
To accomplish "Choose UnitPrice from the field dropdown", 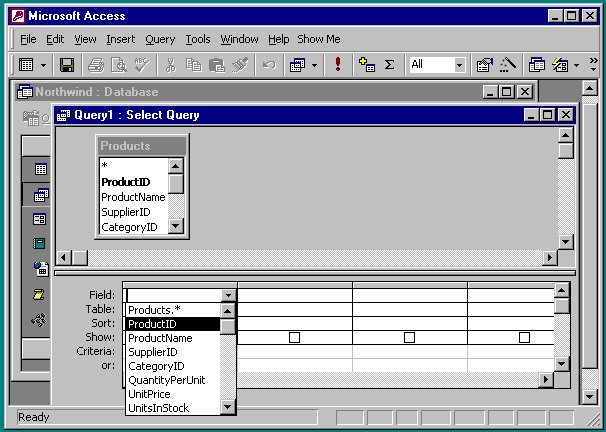I will [x=173, y=394].
